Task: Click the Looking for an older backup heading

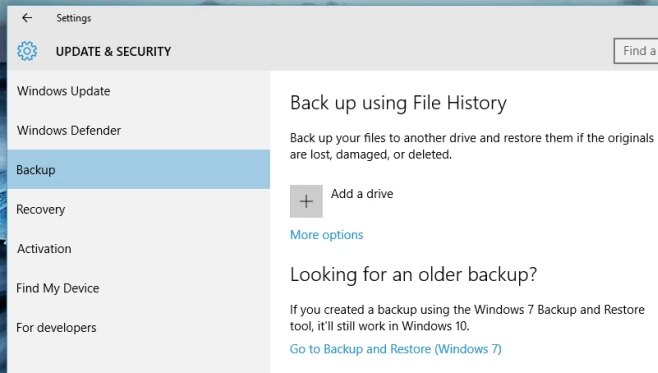Action: click(413, 275)
